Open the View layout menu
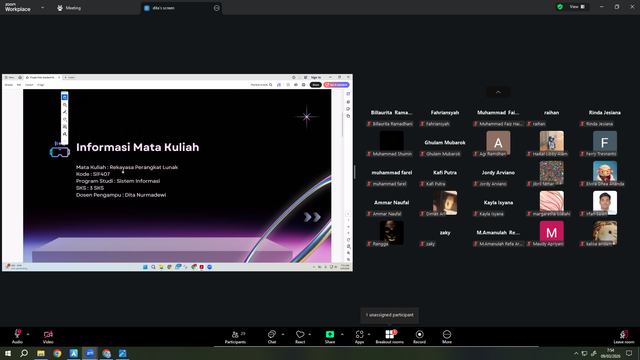640x360 pixels. point(577,7)
